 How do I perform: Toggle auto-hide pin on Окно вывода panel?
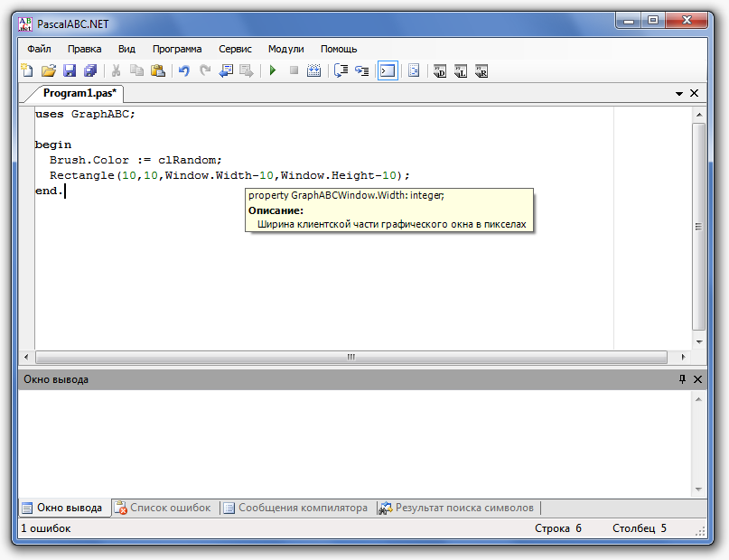tap(682, 379)
